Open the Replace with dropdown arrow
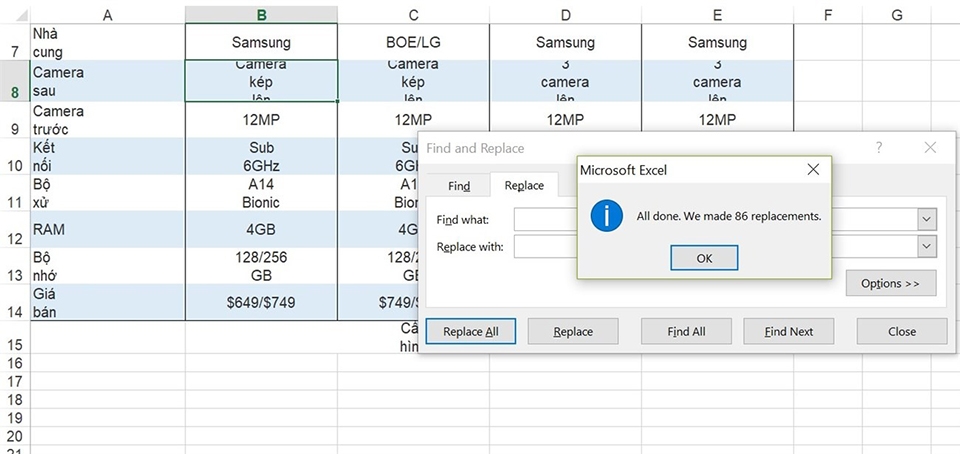The width and height of the screenshot is (960, 454). pos(927,246)
